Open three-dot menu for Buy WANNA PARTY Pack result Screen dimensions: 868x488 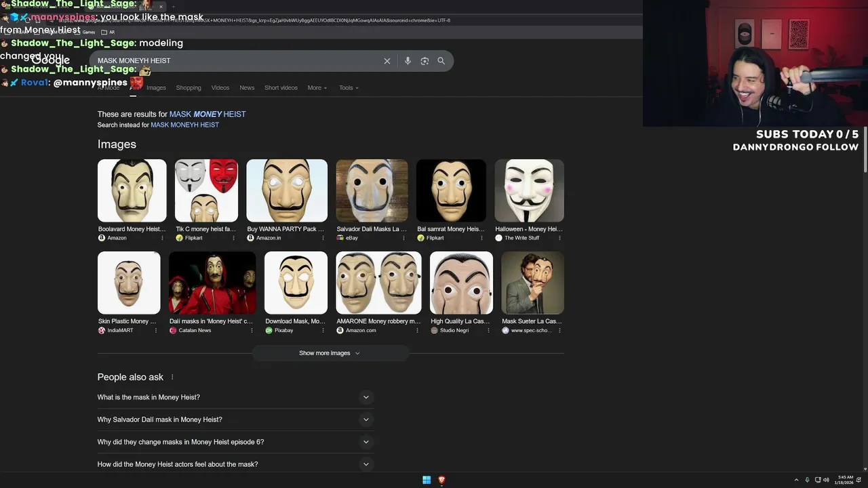click(x=323, y=238)
